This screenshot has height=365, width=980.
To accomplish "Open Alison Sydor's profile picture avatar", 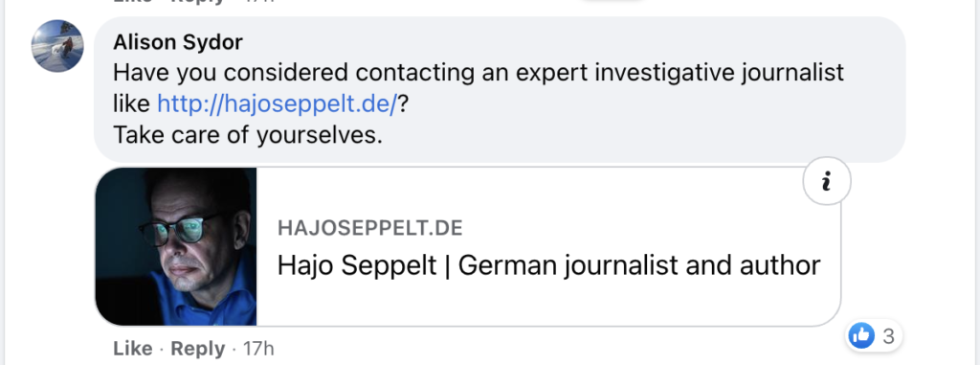I will pos(57,46).
